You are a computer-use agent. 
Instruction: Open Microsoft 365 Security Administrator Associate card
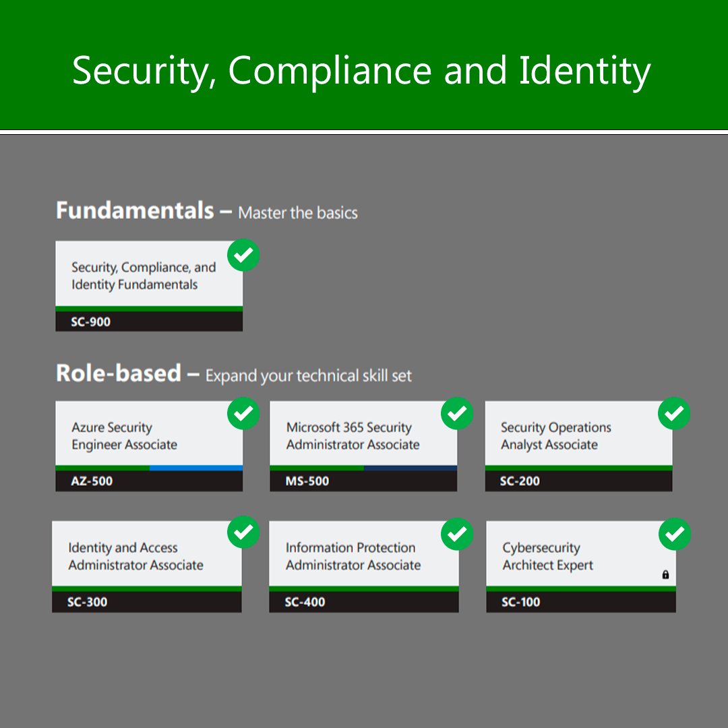coord(363,446)
